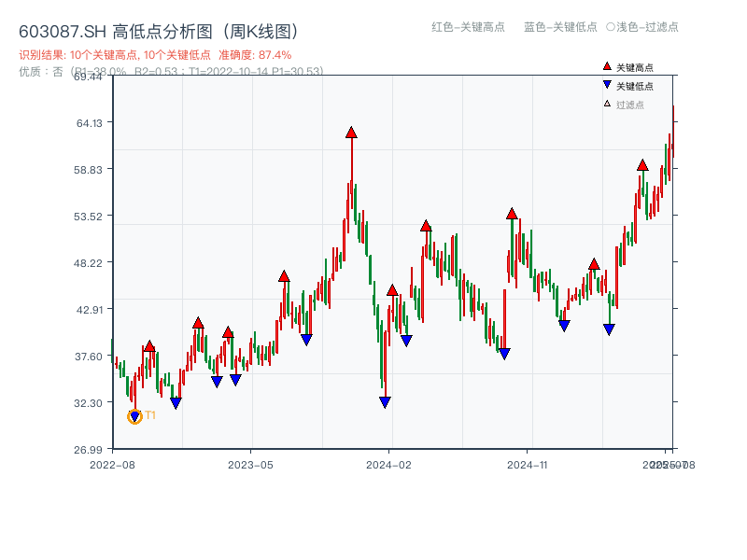Select the blue low marker near 39.4 in mid-2023
The width and height of the screenshot is (747, 560).
coord(307,340)
